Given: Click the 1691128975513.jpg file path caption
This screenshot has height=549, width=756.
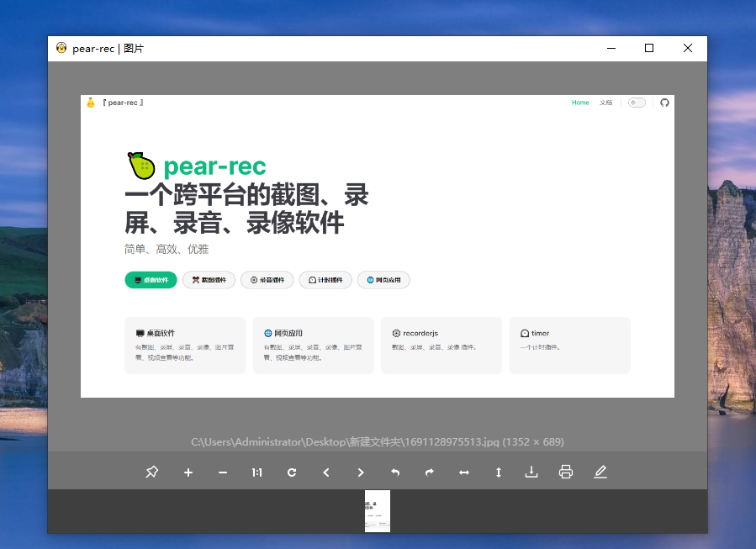Looking at the screenshot, I should [378, 441].
